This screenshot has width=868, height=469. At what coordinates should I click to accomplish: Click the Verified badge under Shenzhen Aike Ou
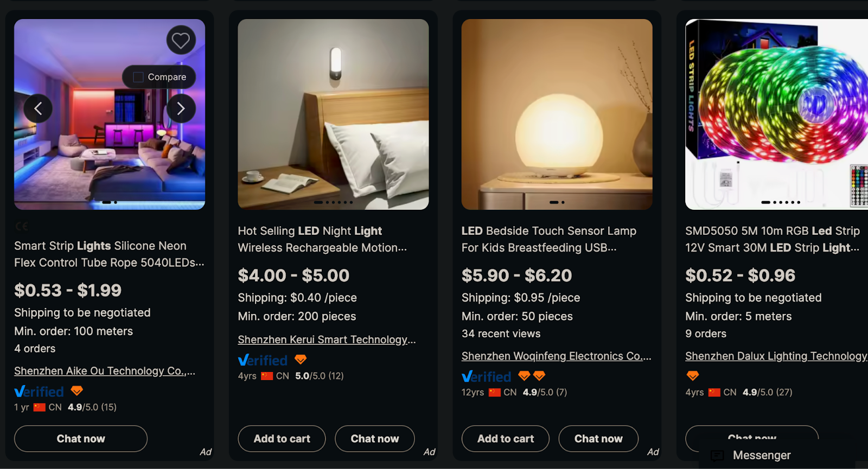click(39, 391)
